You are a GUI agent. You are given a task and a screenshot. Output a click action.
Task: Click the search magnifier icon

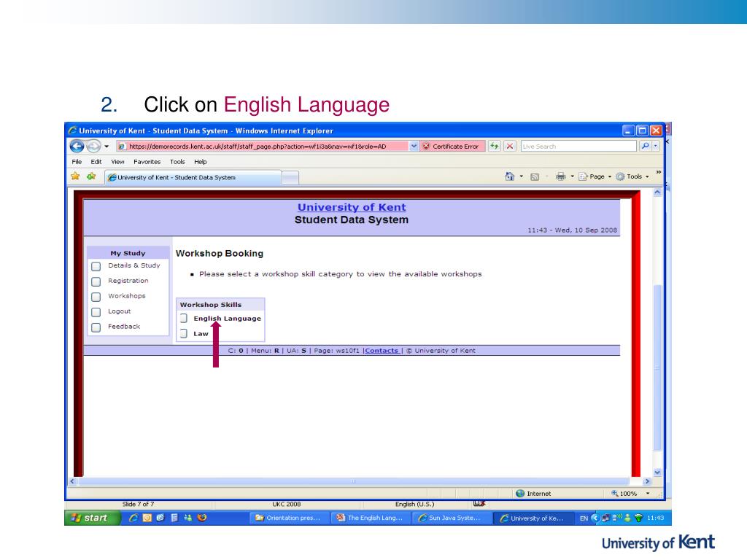[645, 146]
